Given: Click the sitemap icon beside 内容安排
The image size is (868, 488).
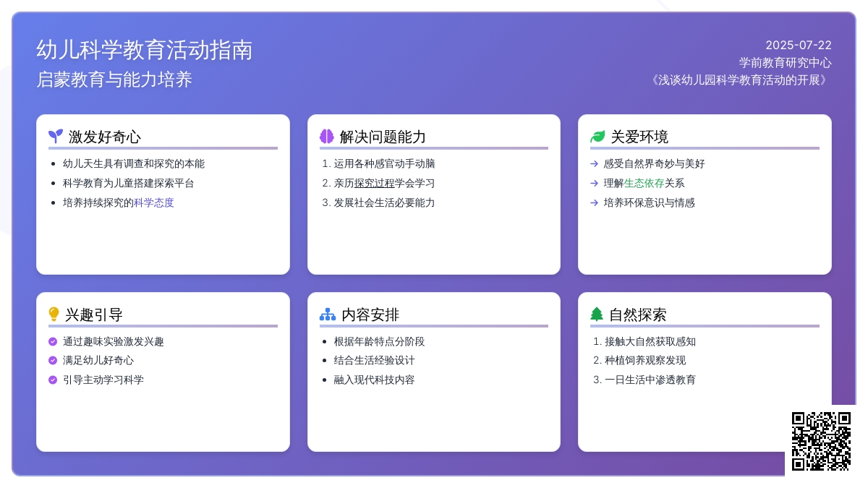Looking at the screenshot, I should [x=328, y=314].
